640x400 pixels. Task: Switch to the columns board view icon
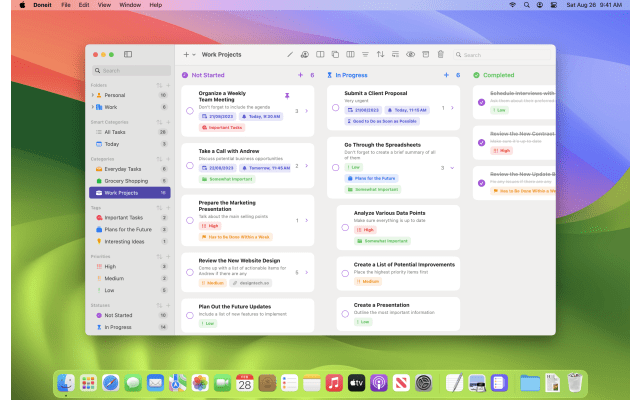coord(350,54)
